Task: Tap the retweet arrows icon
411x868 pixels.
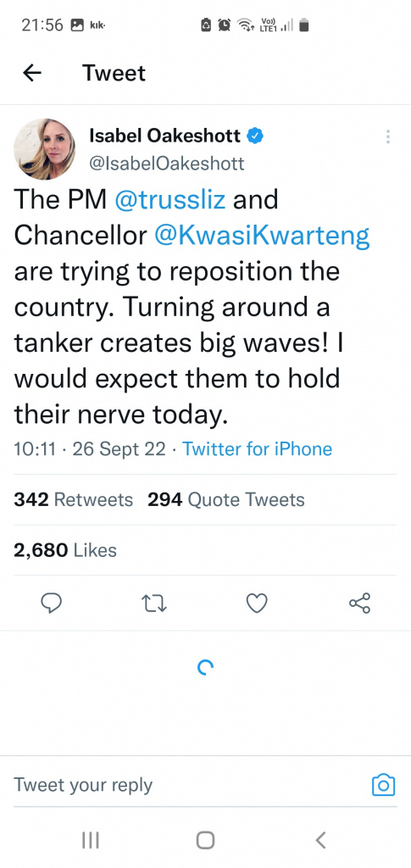Action: click(x=154, y=604)
